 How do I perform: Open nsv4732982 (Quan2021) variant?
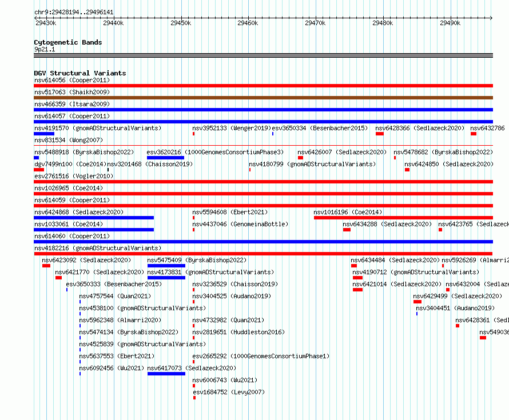pos(228,320)
